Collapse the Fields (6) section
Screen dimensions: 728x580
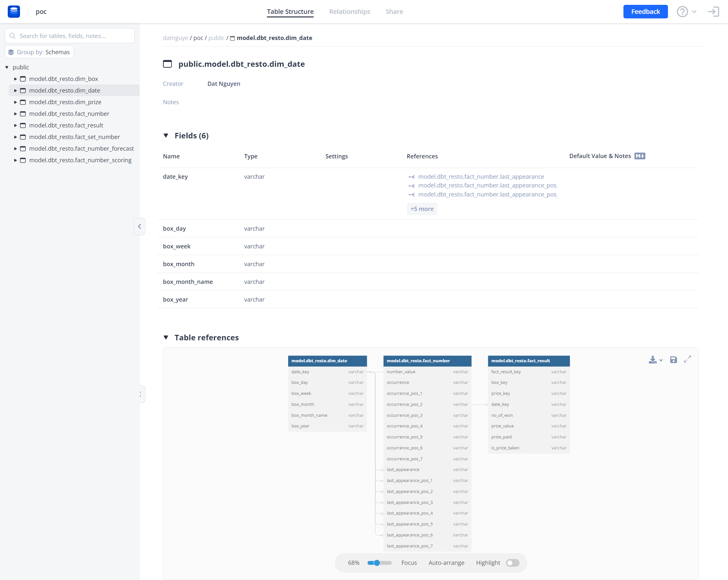(x=166, y=135)
